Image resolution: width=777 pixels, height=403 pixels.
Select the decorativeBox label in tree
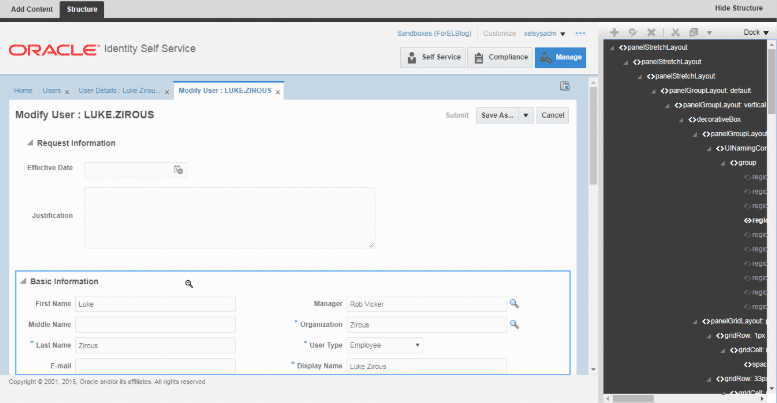click(718, 119)
